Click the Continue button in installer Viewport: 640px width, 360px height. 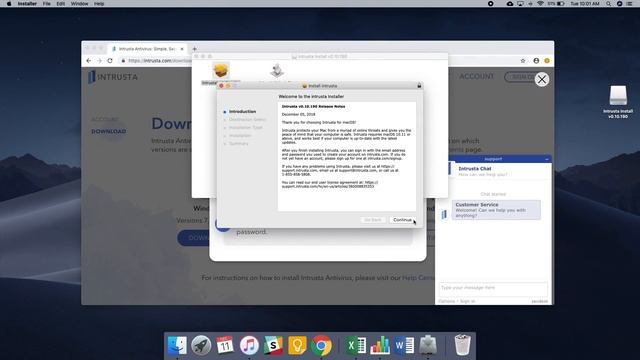[402, 220]
